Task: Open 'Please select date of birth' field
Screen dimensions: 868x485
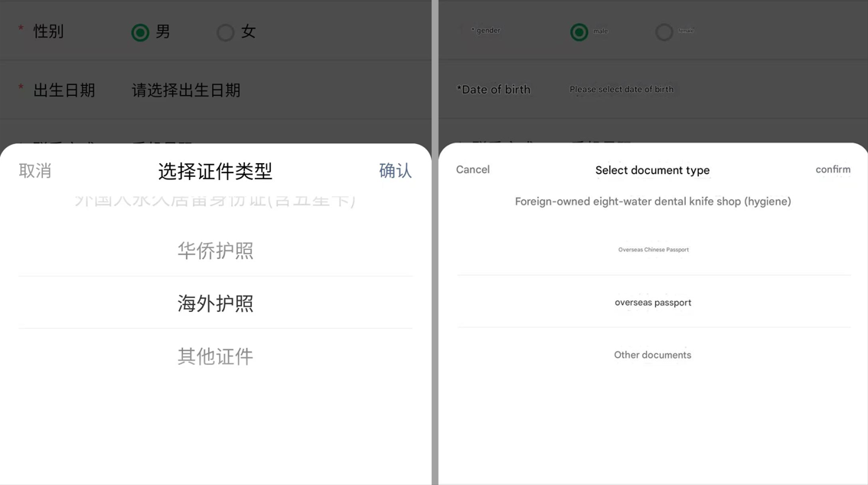Action: pyautogui.click(x=621, y=90)
